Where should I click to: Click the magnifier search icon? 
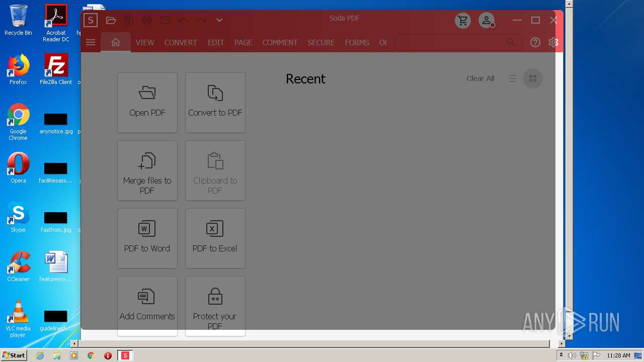[511, 42]
